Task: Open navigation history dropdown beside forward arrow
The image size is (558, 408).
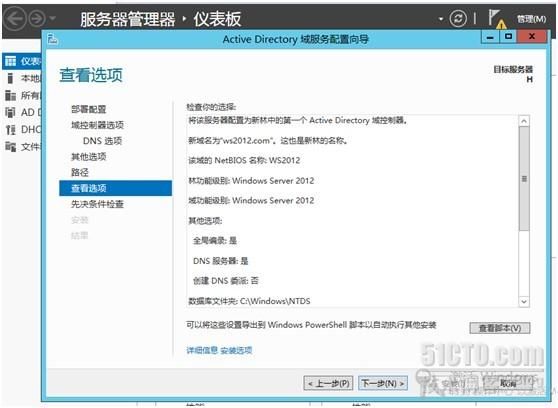Action: [x=53, y=19]
